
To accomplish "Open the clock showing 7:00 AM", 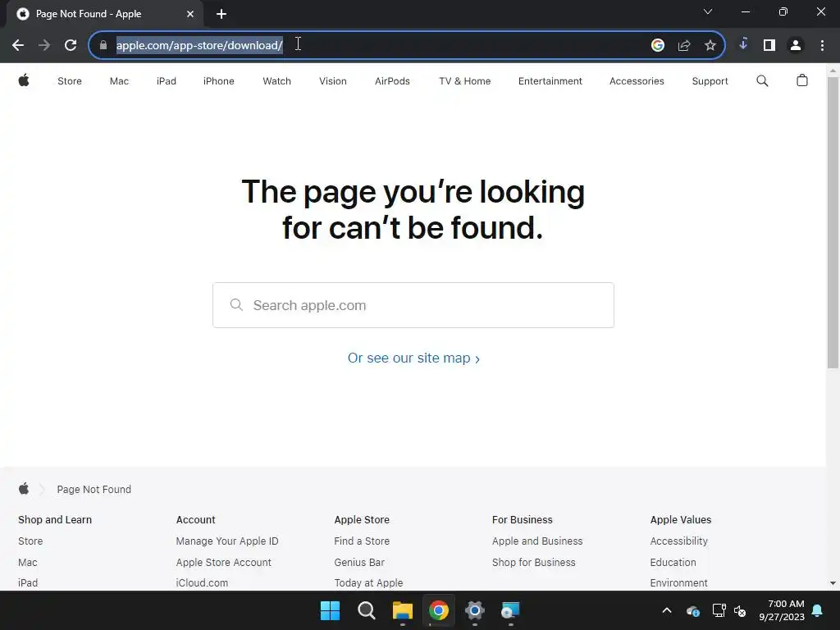I will point(782,610).
